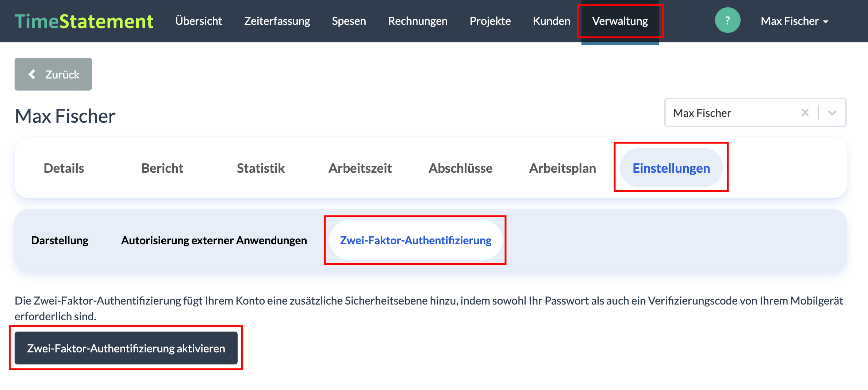Screen dimensions: 868x390
Task: Open Zeiterfassung in the top navigation
Action: [277, 21]
